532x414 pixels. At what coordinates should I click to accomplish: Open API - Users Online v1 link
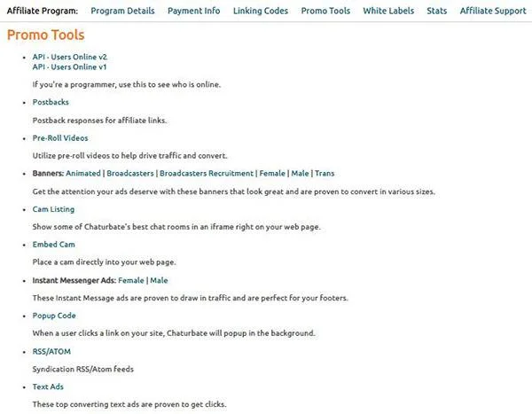coord(69,66)
